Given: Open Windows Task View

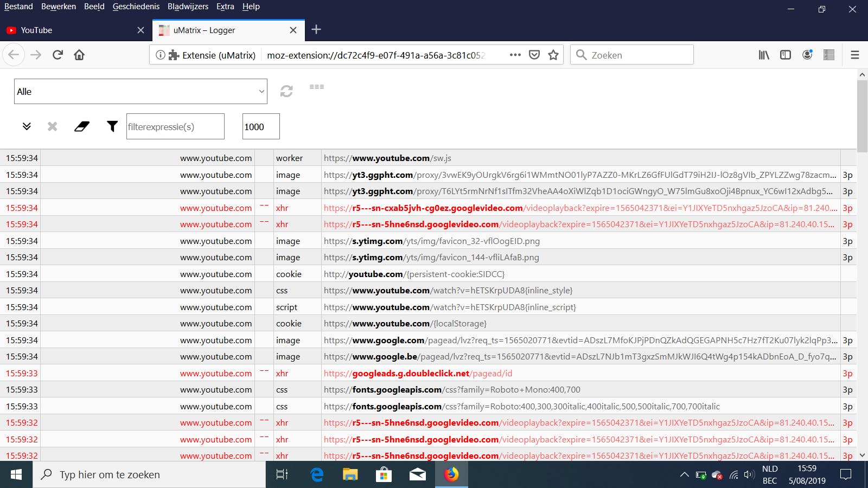Looking at the screenshot, I should tap(282, 474).
